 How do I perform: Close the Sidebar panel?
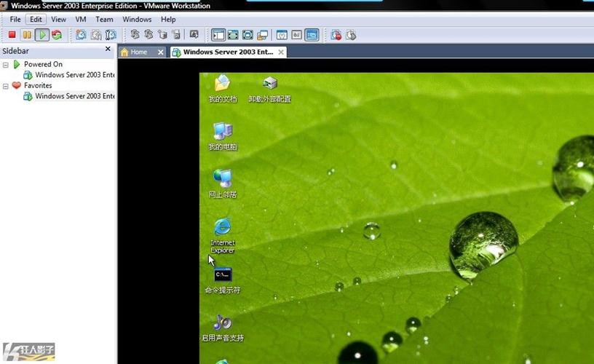click(108, 49)
